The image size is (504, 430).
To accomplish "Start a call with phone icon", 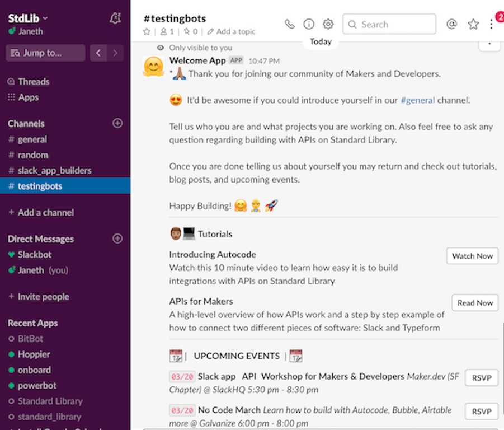I will click(x=290, y=24).
